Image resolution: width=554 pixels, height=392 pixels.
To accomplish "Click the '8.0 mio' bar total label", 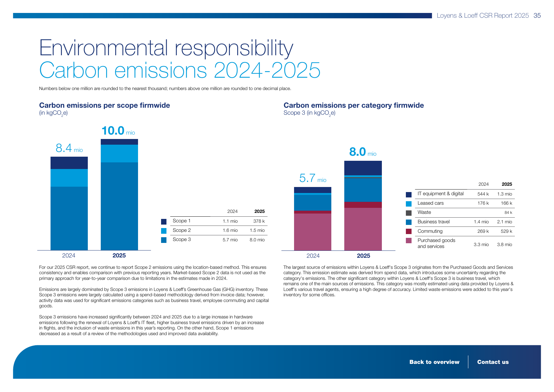I will 363,152.
